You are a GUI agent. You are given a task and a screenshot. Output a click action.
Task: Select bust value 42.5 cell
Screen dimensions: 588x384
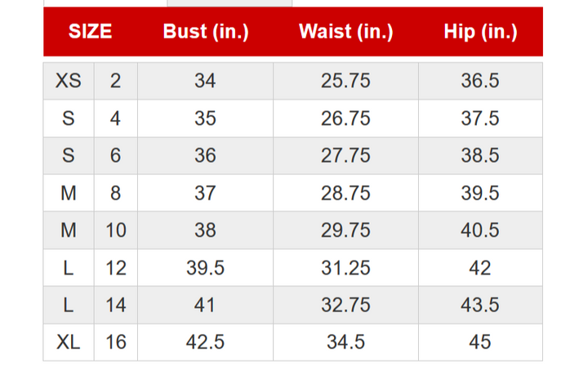pos(205,342)
